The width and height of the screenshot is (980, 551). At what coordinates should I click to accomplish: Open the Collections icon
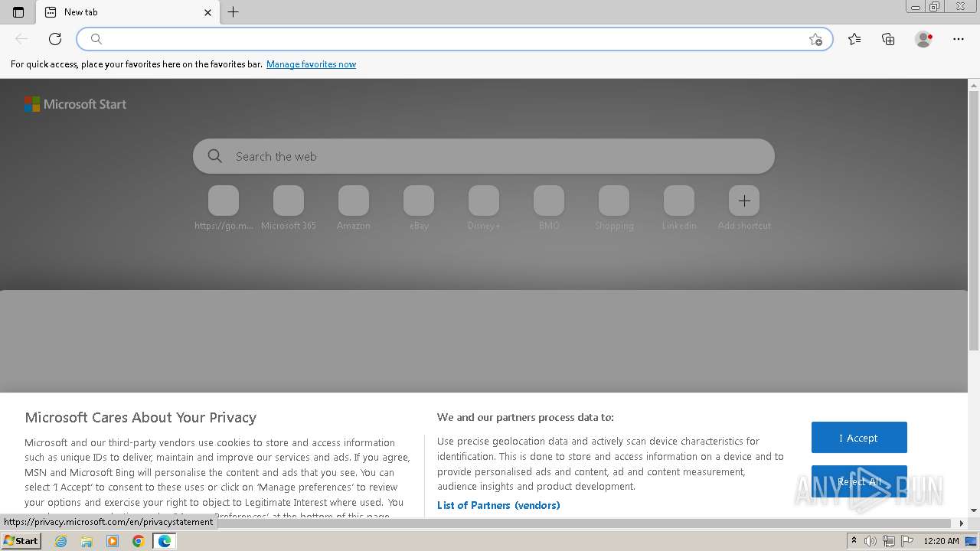coord(888,39)
